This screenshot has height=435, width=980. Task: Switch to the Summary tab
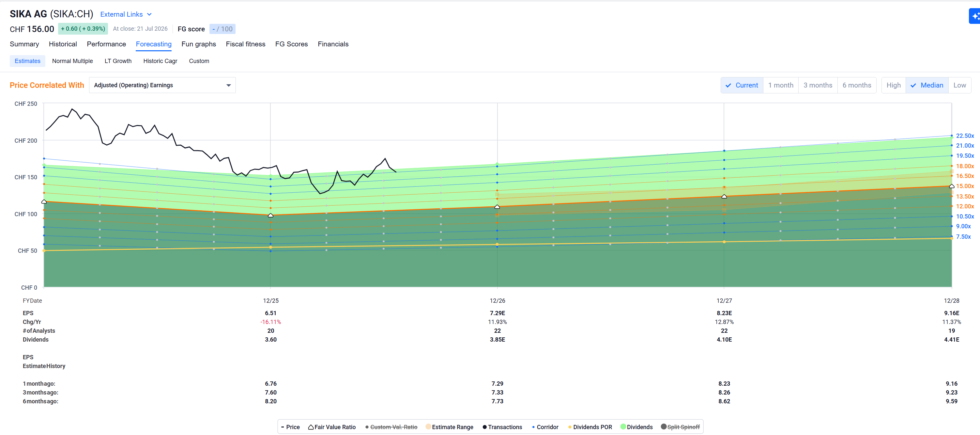coord(24,44)
